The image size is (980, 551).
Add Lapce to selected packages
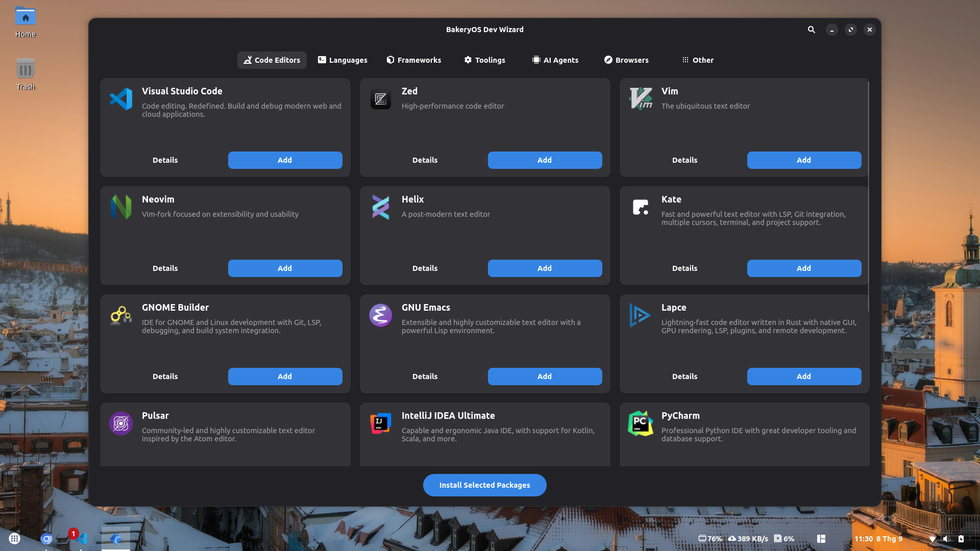click(x=804, y=377)
